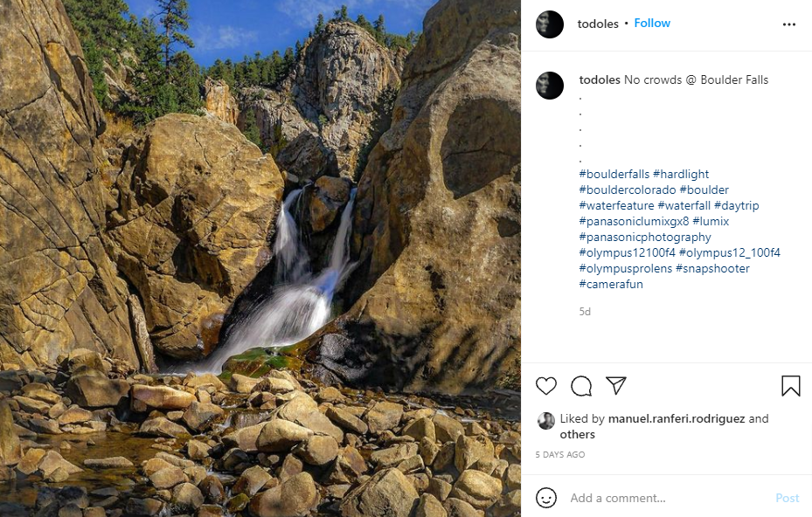Viewport: 812px width, 517px height.
Task: Follow the todoles account
Action: point(652,24)
